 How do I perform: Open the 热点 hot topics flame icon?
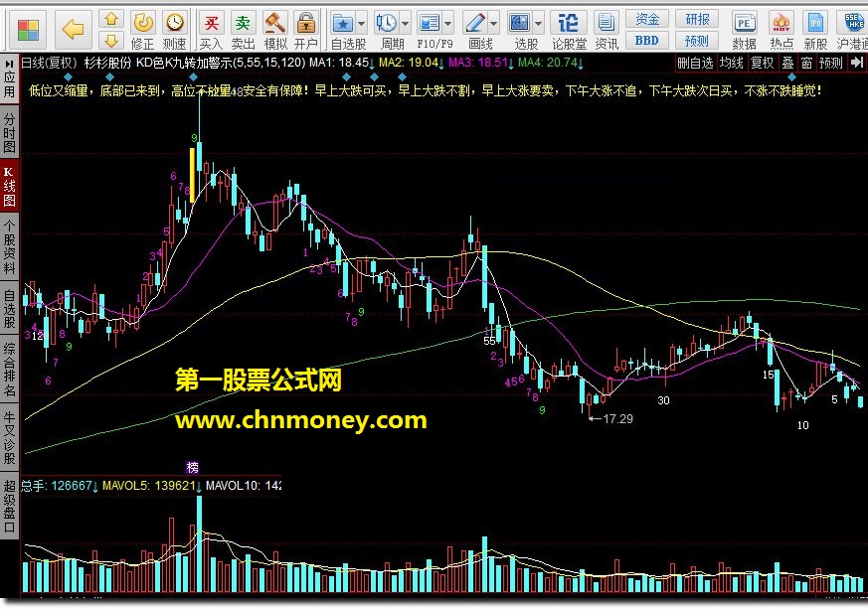(x=781, y=30)
